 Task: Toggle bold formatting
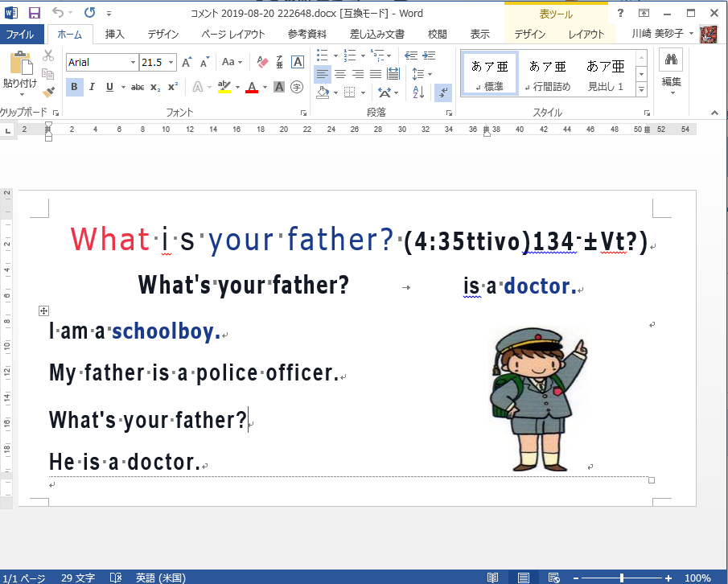click(74, 87)
